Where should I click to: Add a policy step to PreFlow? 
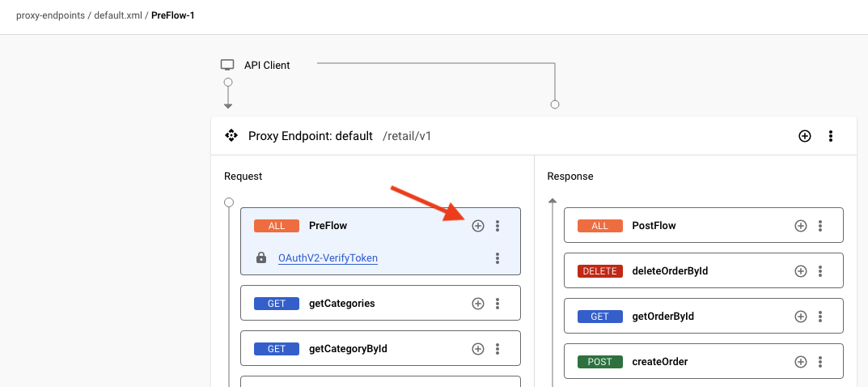pyautogui.click(x=478, y=226)
